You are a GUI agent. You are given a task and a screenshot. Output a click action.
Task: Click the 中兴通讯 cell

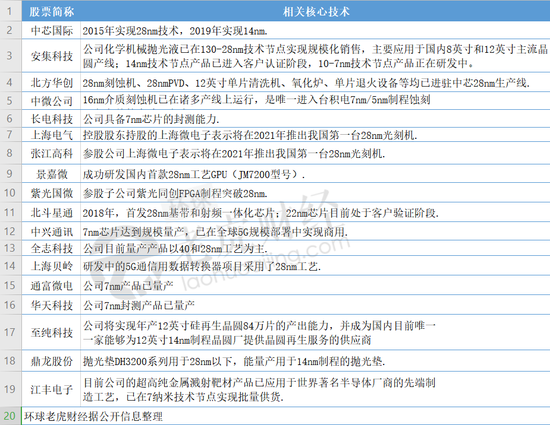click(x=51, y=231)
